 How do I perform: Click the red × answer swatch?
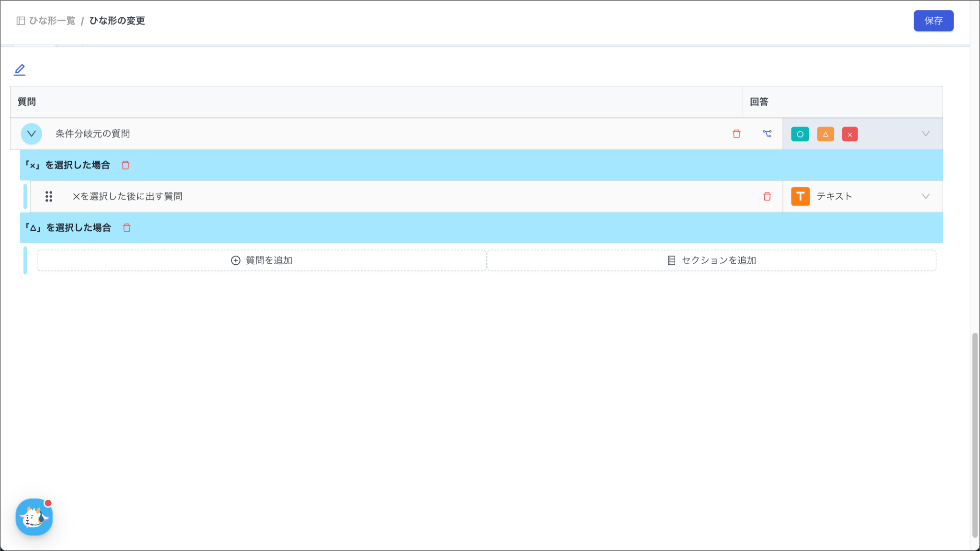click(850, 134)
